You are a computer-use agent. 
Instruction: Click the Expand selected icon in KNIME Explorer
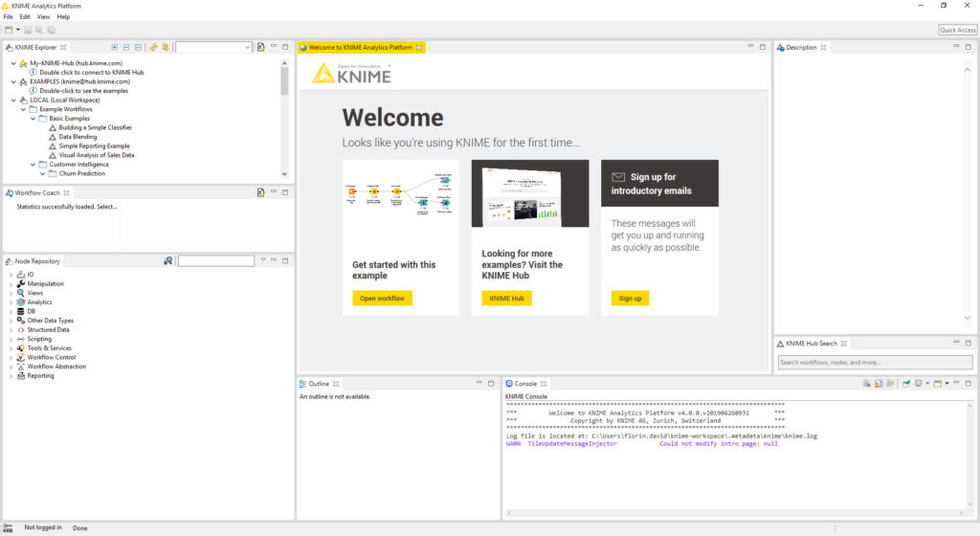115,47
